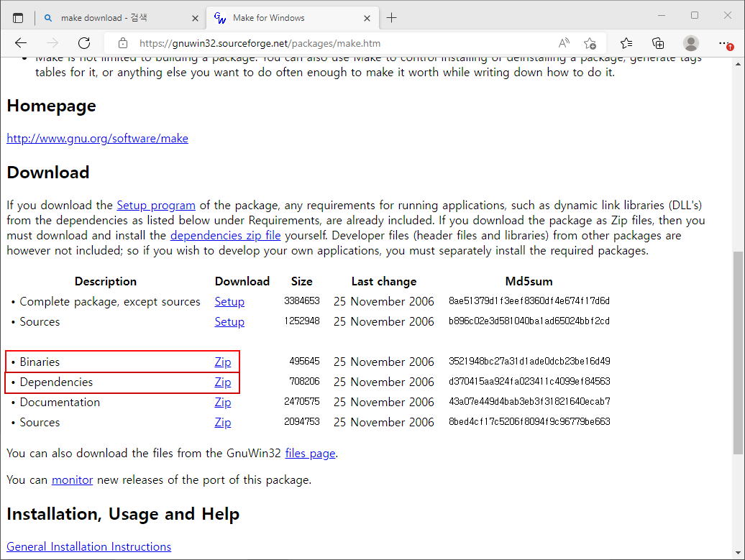The width and height of the screenshot is (745, 560).
Task: Download Setup for Complete package
Action: point(229,301)
